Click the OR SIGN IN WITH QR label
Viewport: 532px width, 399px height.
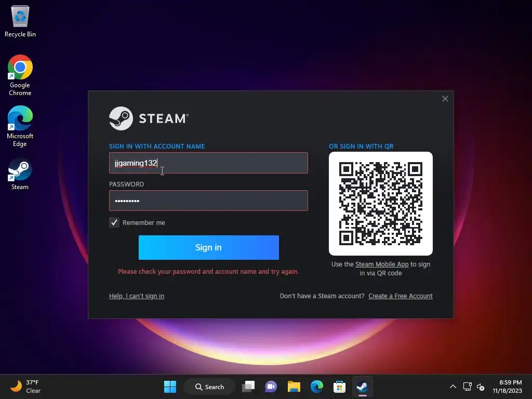click(x=361, y=146)
